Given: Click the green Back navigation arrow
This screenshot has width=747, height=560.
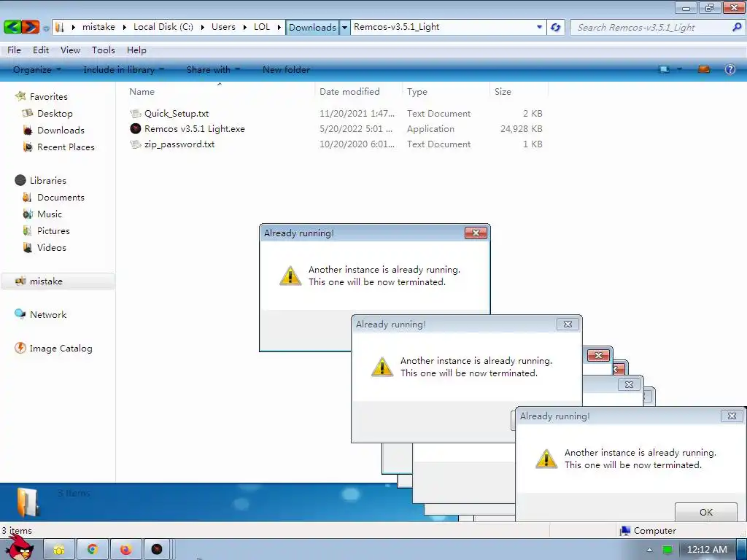Looking at the screenshot, I should (12, 27).
